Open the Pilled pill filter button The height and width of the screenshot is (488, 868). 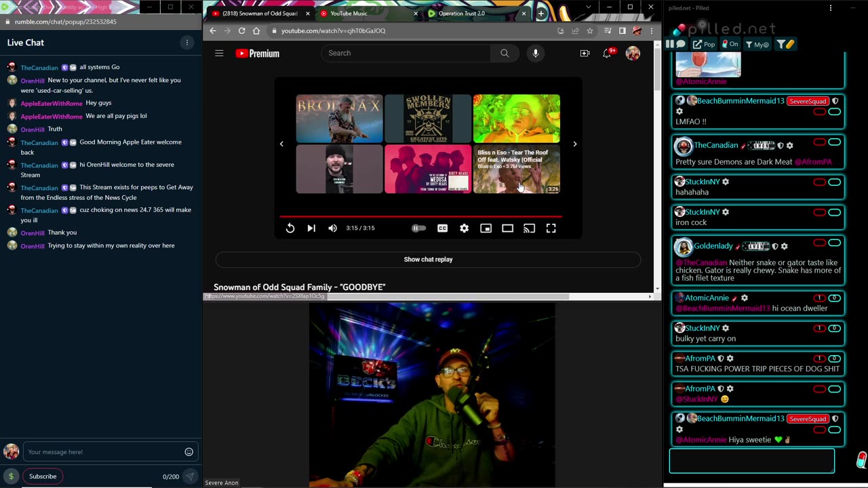click(x=785, y=45)
